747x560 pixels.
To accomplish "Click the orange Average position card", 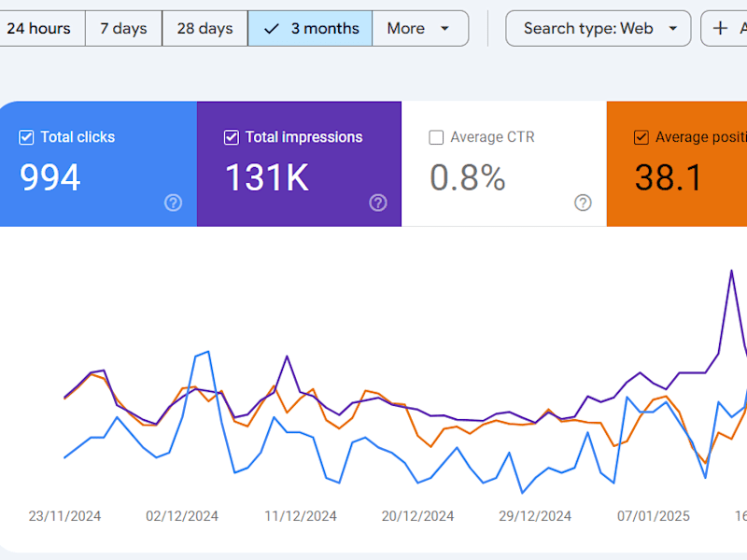I will point(676,164).
